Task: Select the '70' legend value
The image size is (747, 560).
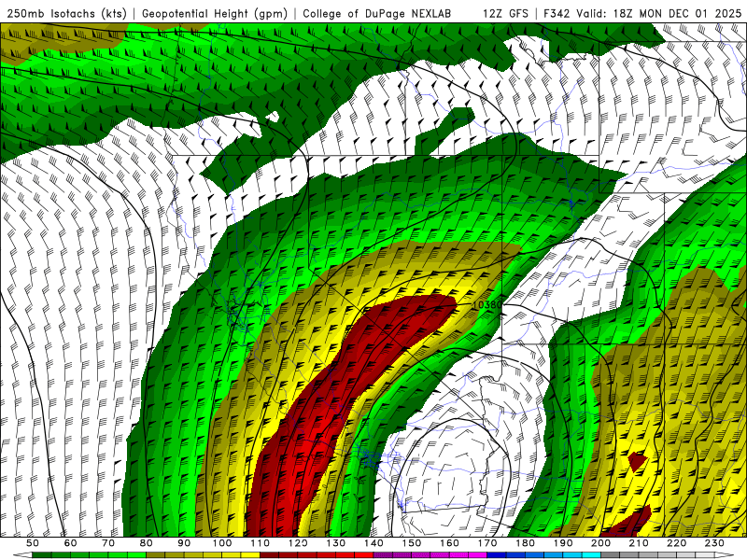Action: coord(108,543)
